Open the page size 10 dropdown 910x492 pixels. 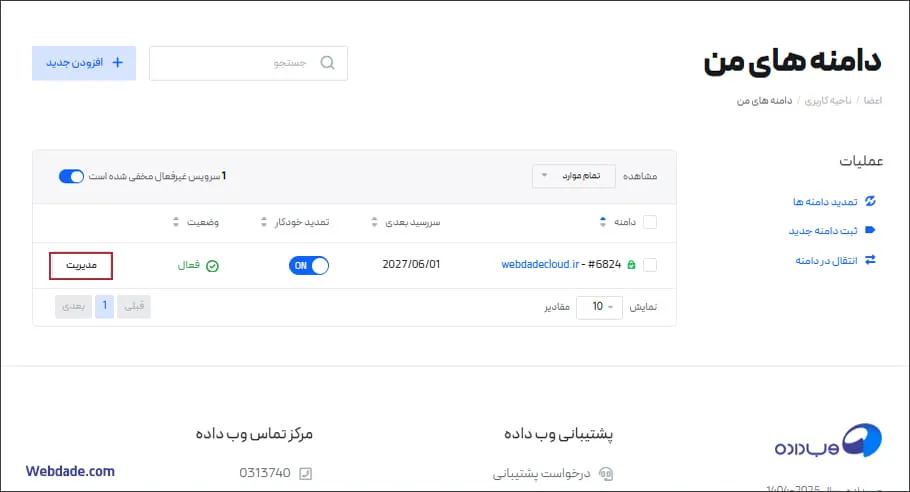tap(599, 307)
